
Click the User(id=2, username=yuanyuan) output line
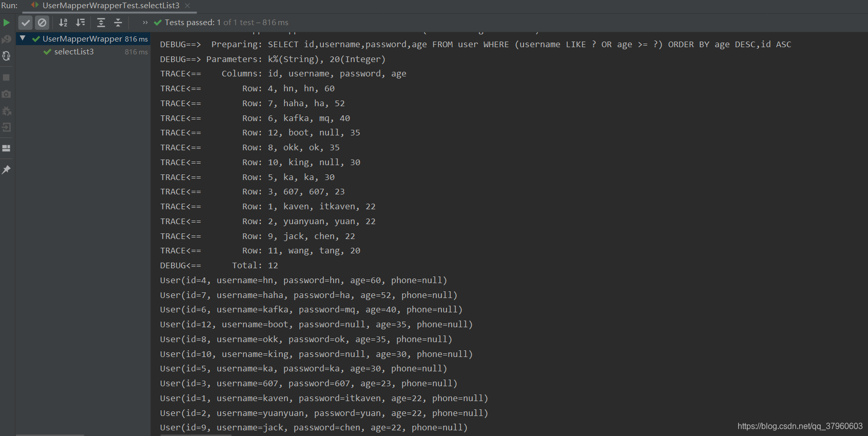coord(324,413)
